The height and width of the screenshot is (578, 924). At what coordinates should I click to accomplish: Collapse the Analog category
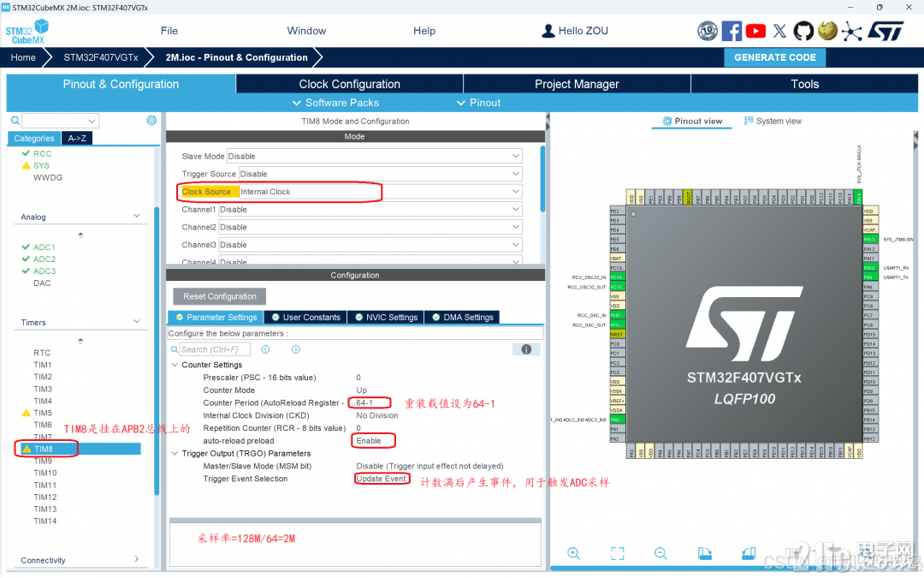tap(137, 216)
